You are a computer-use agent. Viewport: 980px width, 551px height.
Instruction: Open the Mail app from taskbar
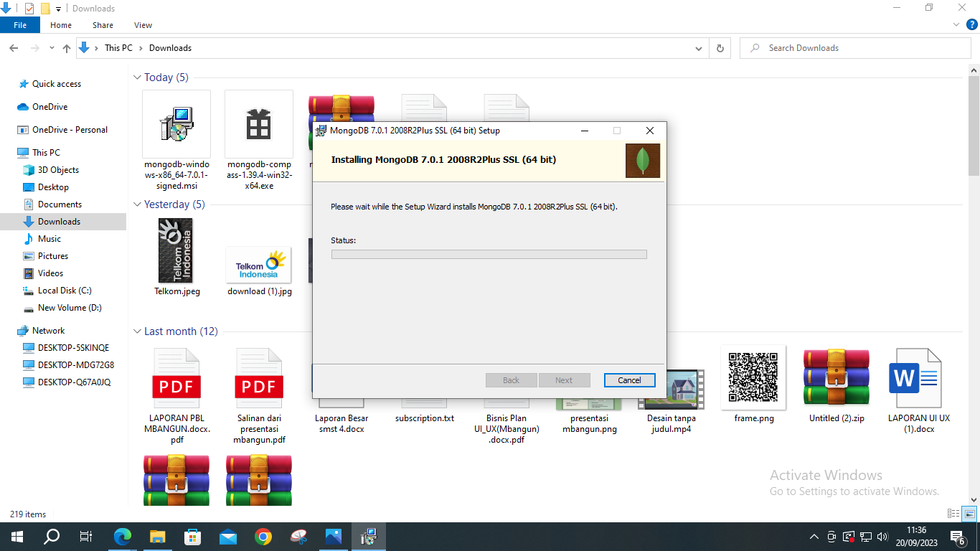pyautogui.click(x=228, y=537)
